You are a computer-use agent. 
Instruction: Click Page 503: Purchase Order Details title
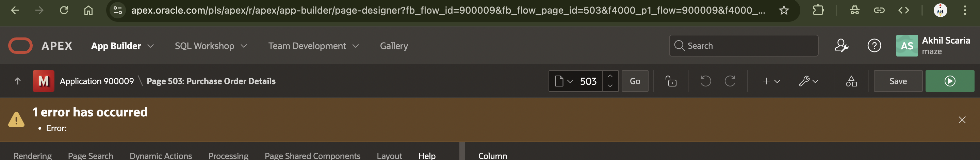tap(211, 81)
